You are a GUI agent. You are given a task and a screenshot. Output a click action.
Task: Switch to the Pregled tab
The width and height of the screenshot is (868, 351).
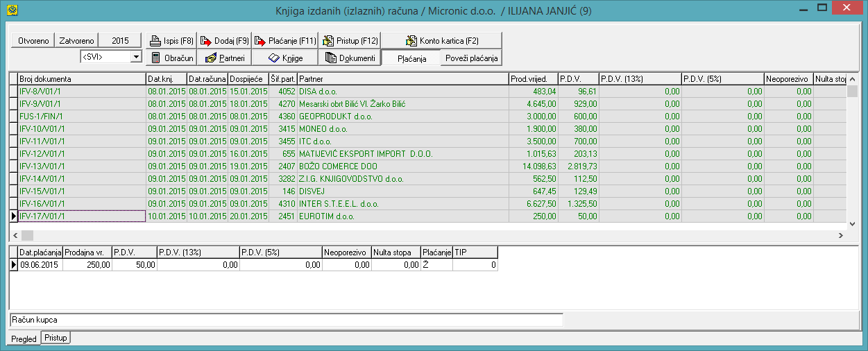point(24,339)
